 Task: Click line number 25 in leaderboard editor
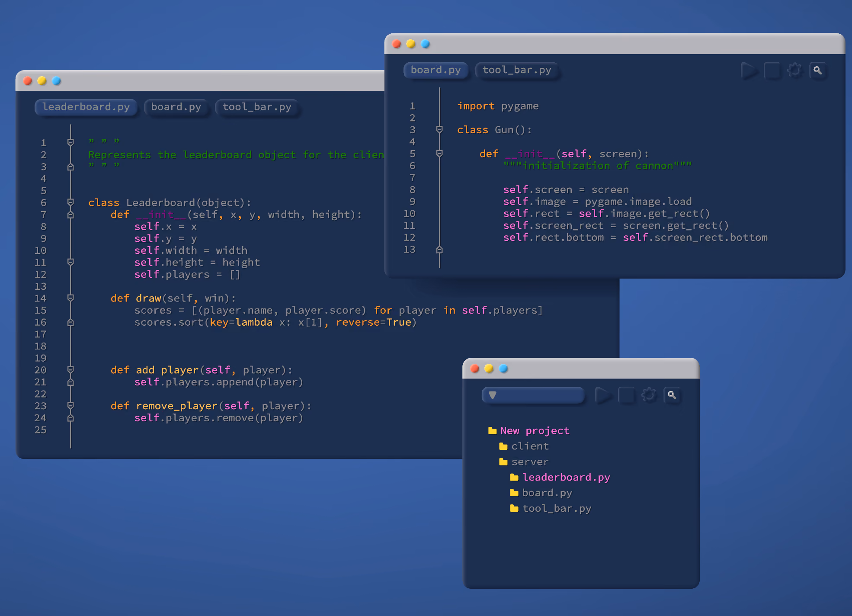[x=41, y=430]
